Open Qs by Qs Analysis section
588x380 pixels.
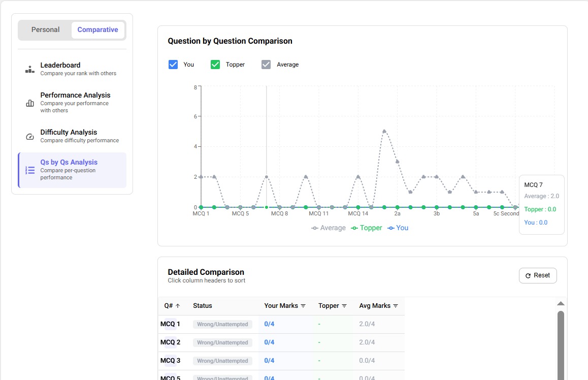coord(72,170)
